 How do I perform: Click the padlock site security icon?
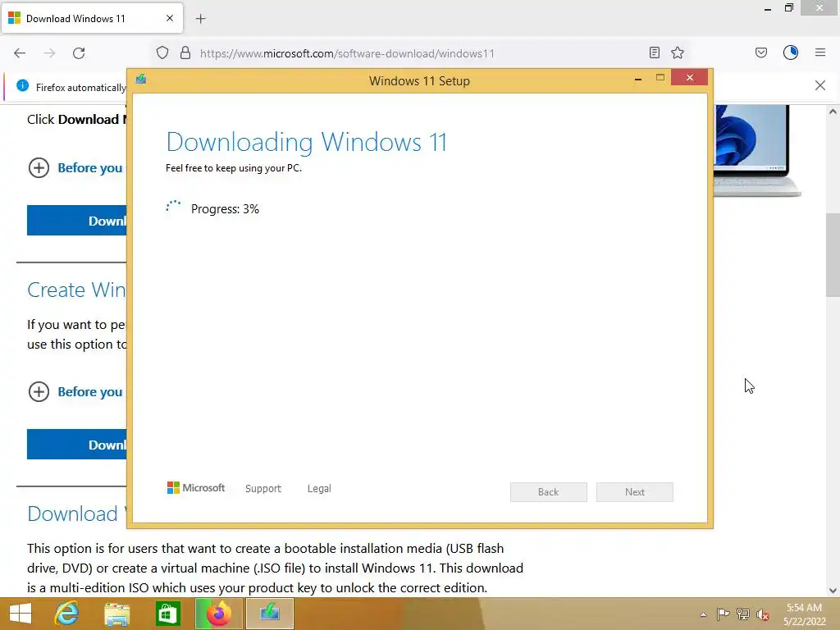coord(185,53)
